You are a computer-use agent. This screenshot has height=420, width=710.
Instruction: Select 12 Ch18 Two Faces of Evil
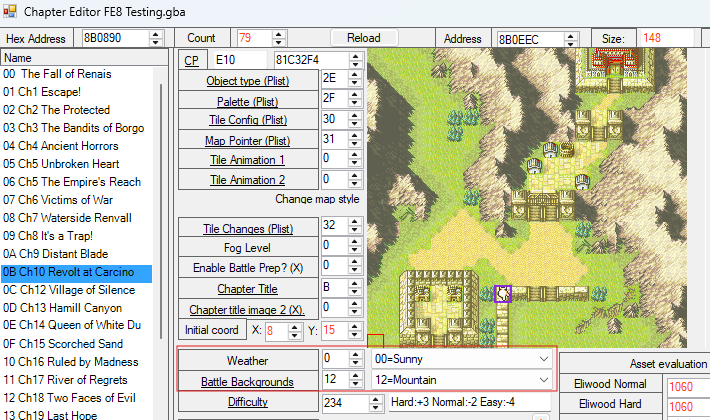pos(77,398)
